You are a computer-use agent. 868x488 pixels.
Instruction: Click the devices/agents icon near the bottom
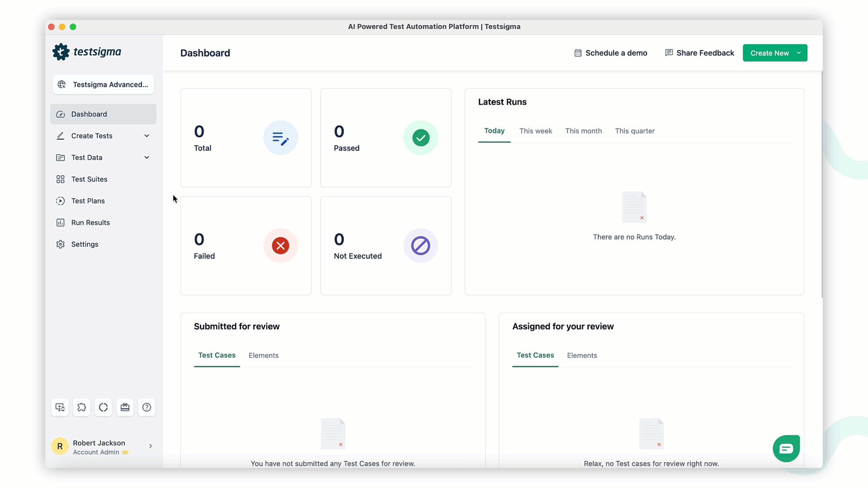point(60,407)
